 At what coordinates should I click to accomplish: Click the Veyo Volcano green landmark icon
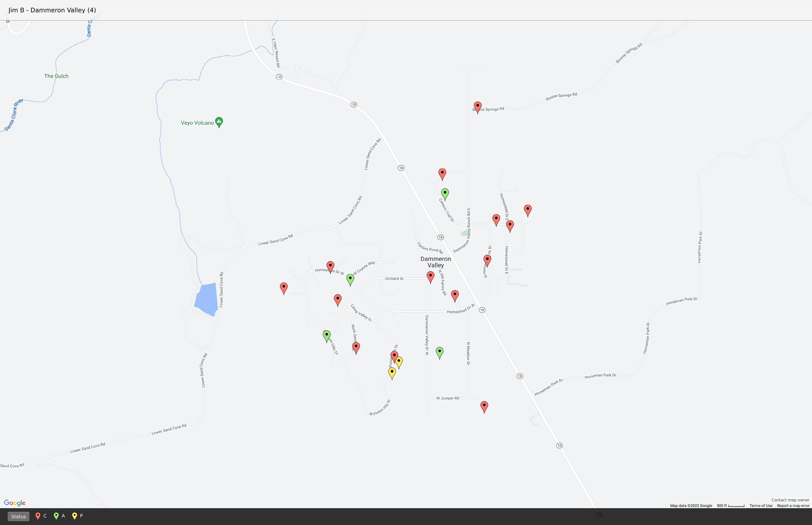[x=219, y=122]
